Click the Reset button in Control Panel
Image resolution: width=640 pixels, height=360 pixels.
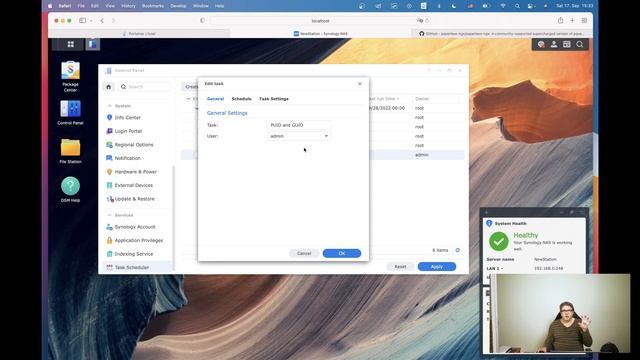(400, 267)
